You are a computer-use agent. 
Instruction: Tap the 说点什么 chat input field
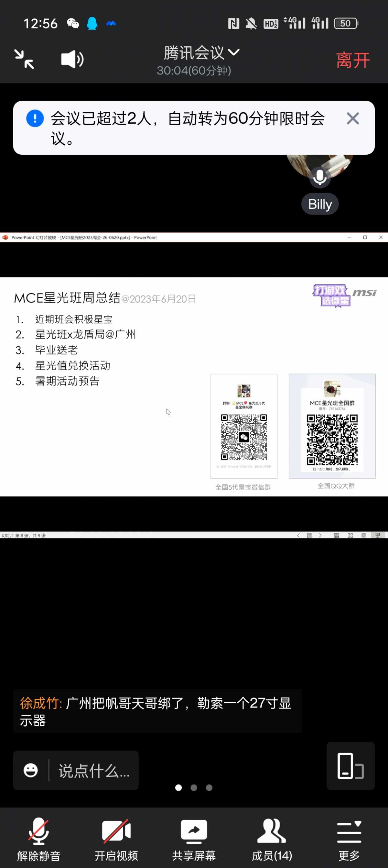tap(94, 770)
